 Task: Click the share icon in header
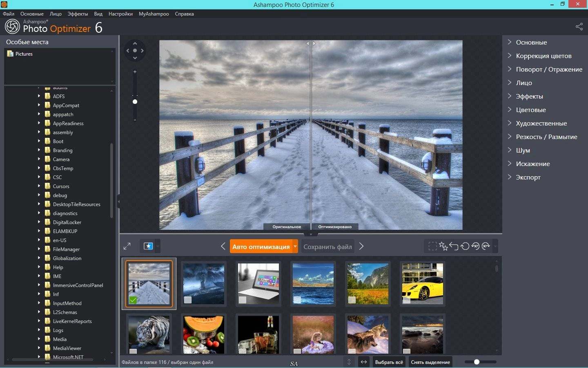pyautogui.click(x=579, y=27)
